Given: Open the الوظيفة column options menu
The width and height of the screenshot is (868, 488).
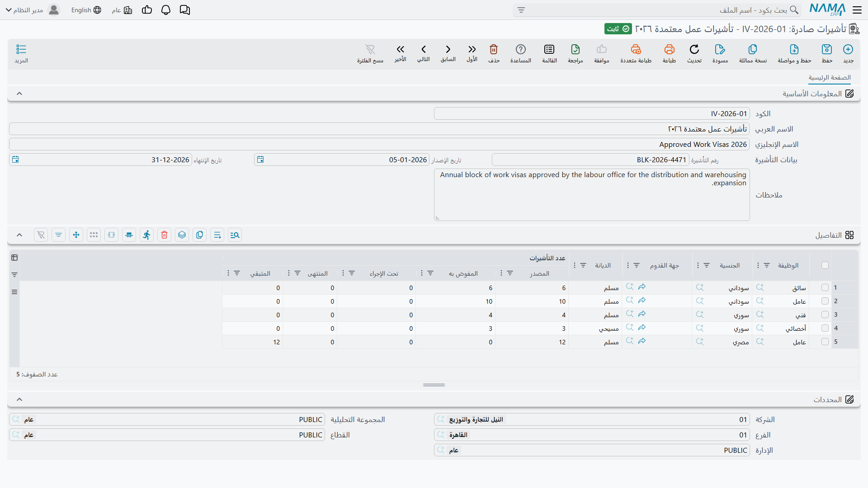Looking at the screenshot, I should (758, 266).
